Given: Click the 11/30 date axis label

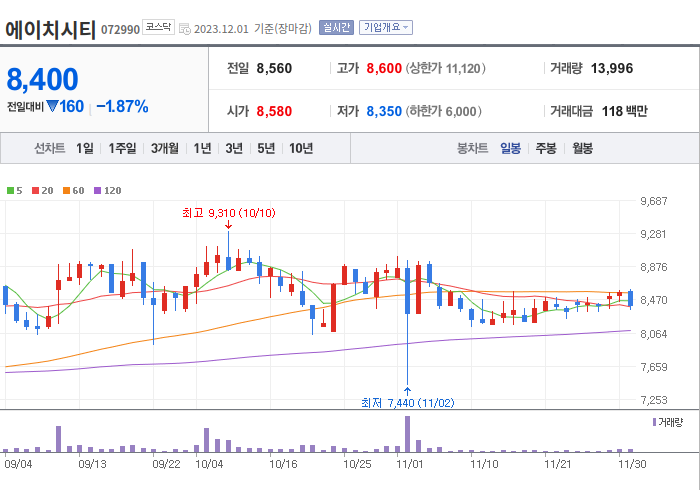Looking at the screenshot, I should point(632,464).
